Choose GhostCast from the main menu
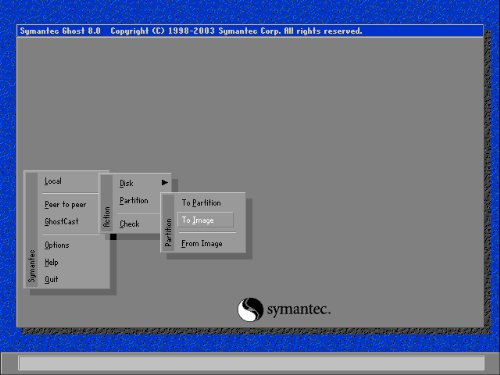Viewport: 500px width, 375px height. pyautogui.click(x=61, y=221)
